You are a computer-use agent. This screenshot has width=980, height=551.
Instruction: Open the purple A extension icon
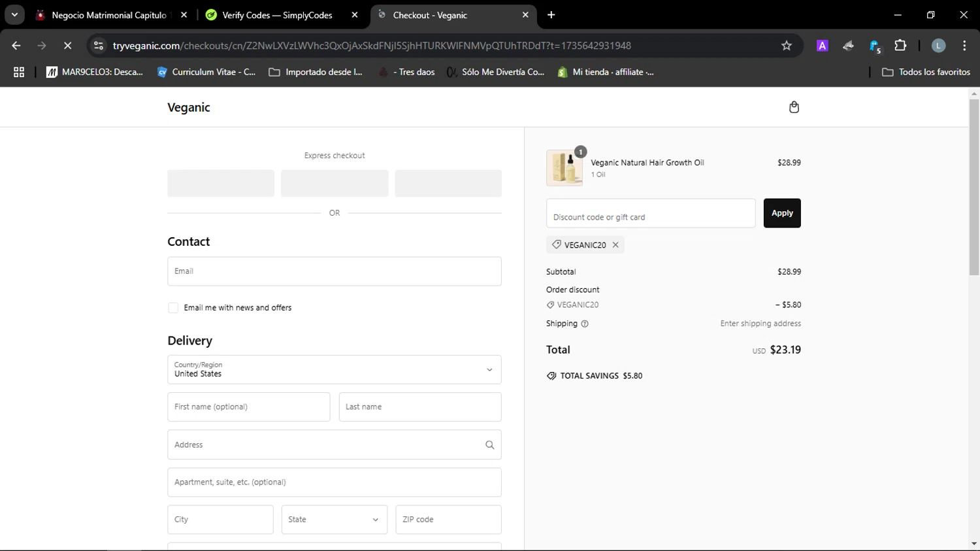[823, 46]
